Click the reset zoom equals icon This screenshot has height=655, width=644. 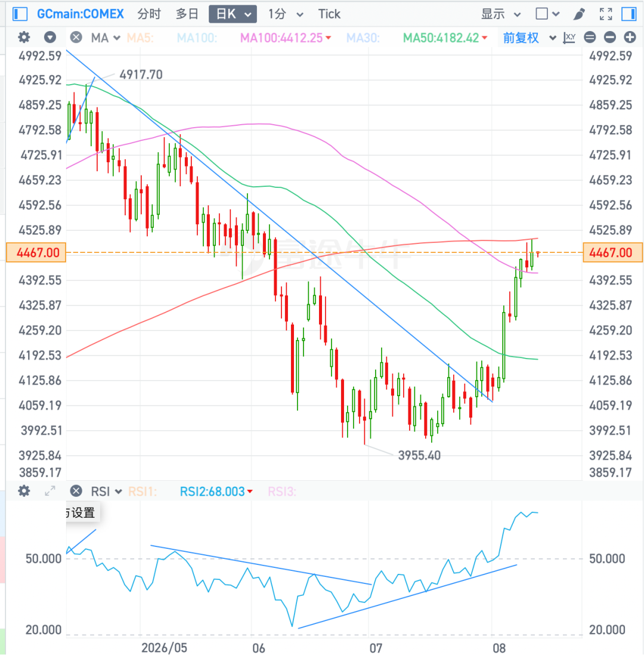tap(590, 38)
